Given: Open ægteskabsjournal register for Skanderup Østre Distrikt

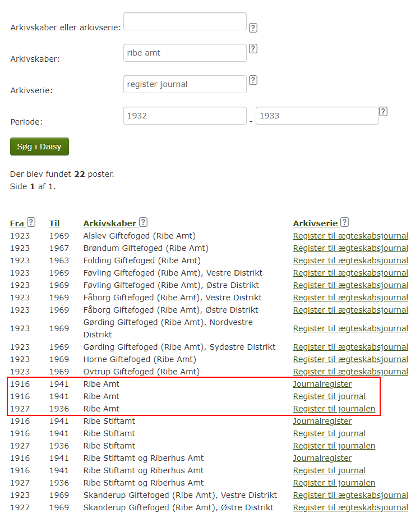Looking at the screenshot, I should [x=350, y=508].
